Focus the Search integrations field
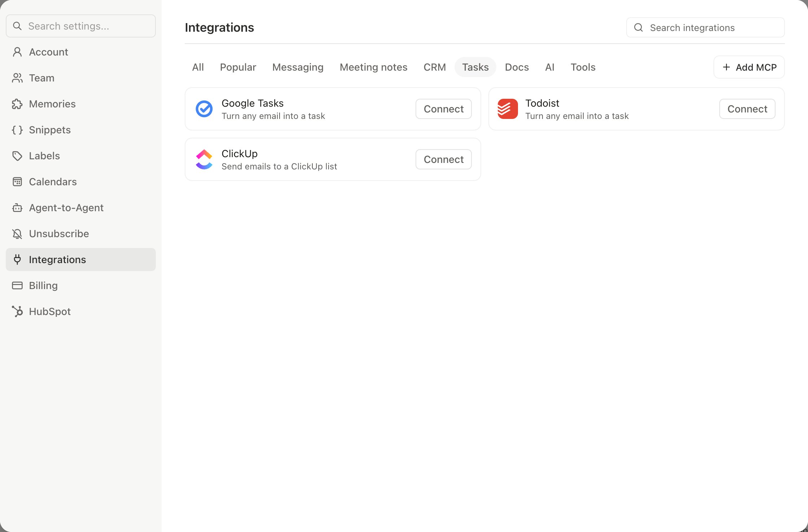 [706, 27]
